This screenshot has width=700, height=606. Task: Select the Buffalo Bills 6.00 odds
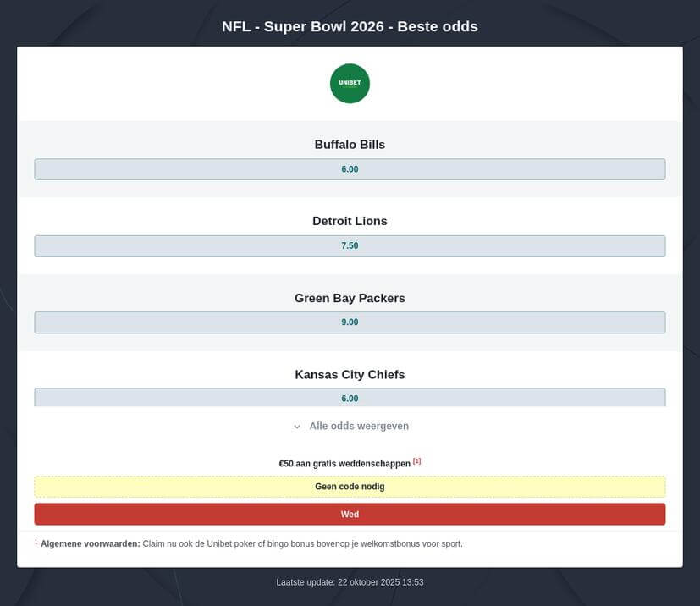tap(350, 169)
